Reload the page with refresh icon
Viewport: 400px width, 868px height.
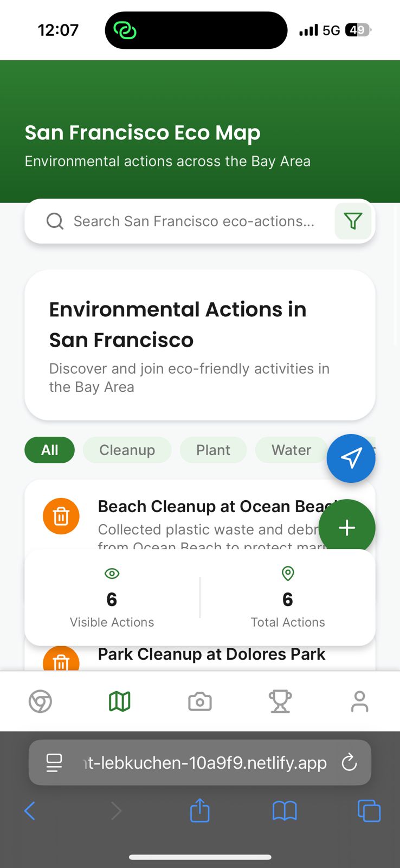350,763
